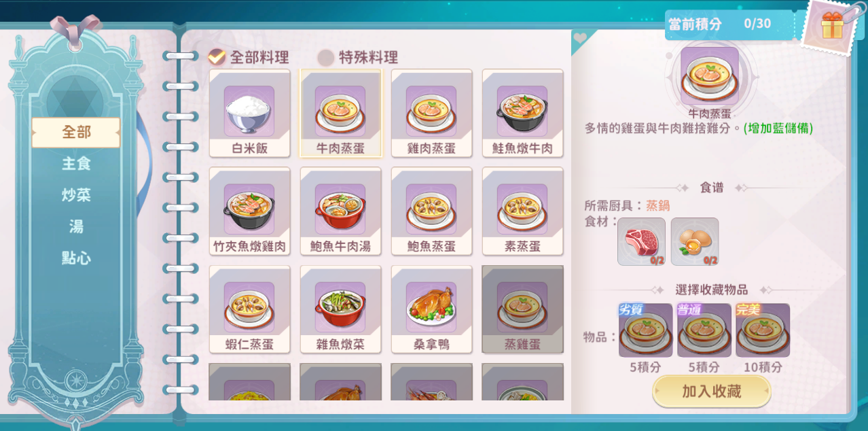This screenshot has width=868, height=431.
Task: Select the 鮑魚牛肉湯 red pot icon
Action: (x=340, y=211)
